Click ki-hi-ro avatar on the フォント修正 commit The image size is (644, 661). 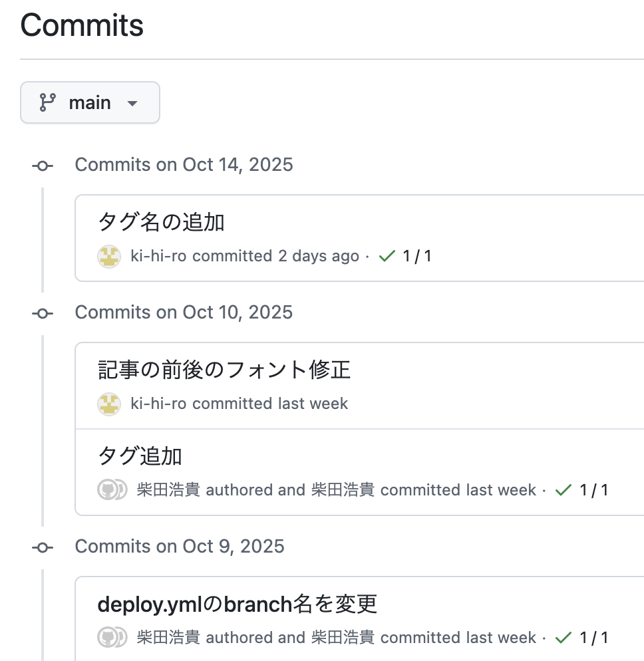(109, 404)
